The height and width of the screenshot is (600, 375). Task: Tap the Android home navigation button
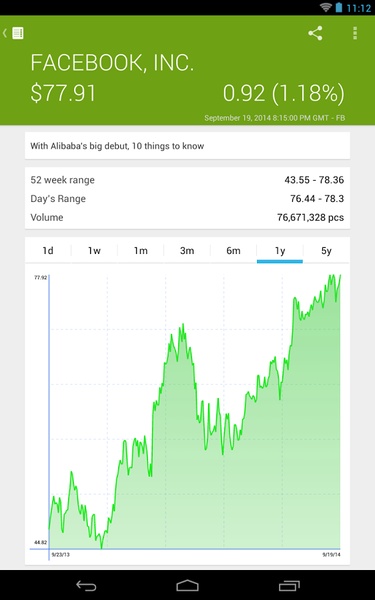tap(188, 585)
